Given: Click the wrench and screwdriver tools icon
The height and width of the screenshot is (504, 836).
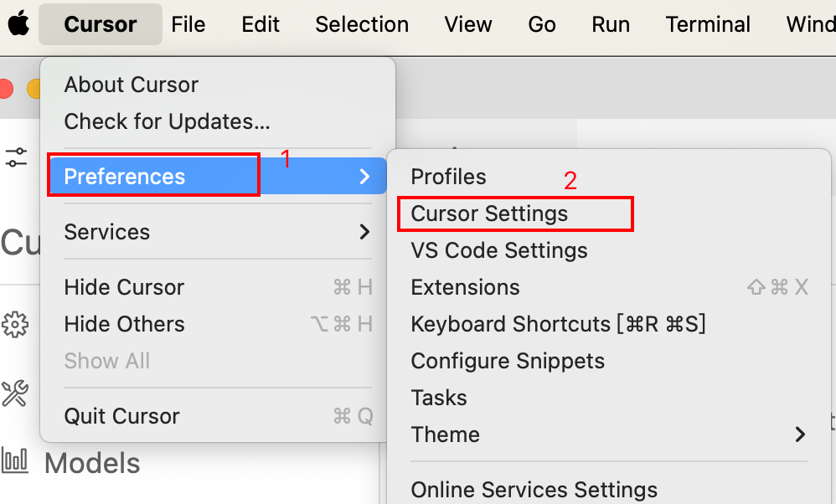Looking at the screenshot, I should 15,393.
